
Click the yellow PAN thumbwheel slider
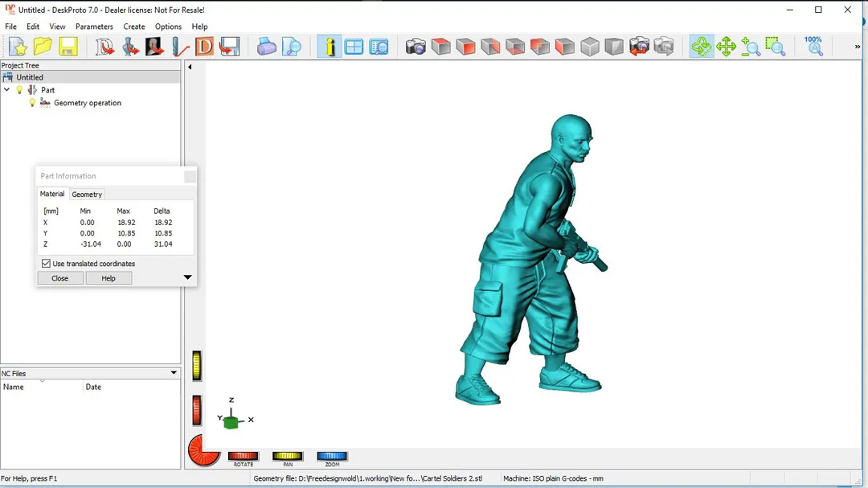coord(287,456)
